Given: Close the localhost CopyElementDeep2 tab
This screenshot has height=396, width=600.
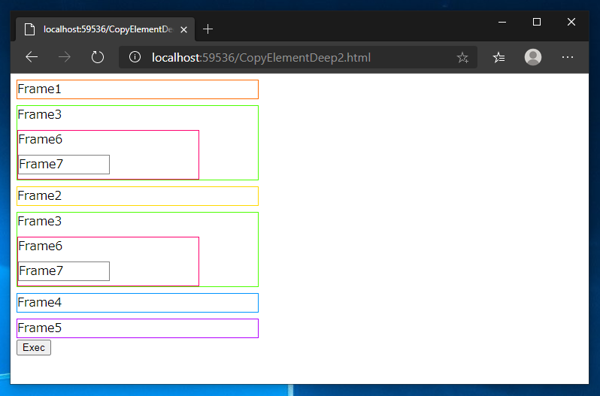Looking at the screenshot, I should click(184, 29).
